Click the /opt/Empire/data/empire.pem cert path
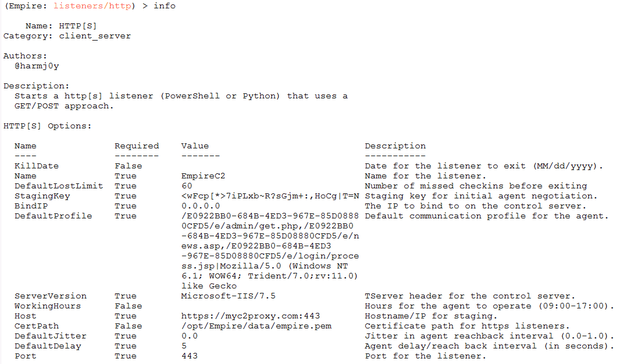620x364 pixels. tap(256, 326)
